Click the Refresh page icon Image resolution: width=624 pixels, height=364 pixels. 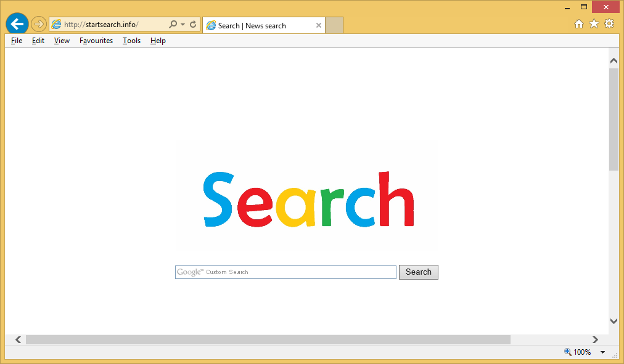pyautogui.click(x=193, y=24)
